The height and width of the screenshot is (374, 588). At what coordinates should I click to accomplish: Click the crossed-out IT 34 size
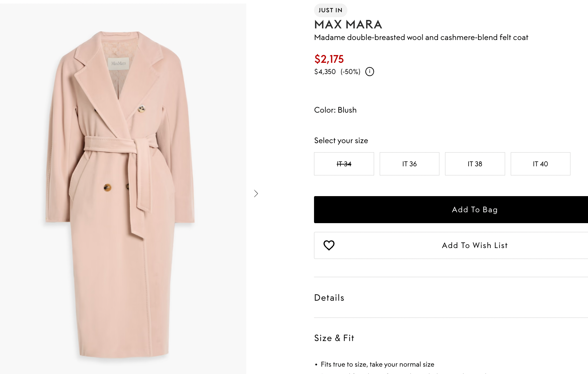pyautogui.click(x=344, y=164)
